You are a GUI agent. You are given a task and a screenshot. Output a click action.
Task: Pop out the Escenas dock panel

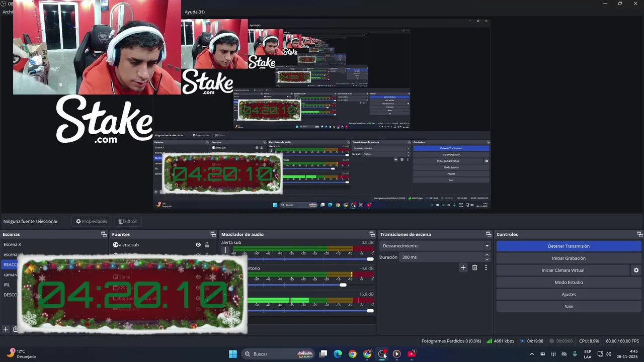[x=104, y=234]
